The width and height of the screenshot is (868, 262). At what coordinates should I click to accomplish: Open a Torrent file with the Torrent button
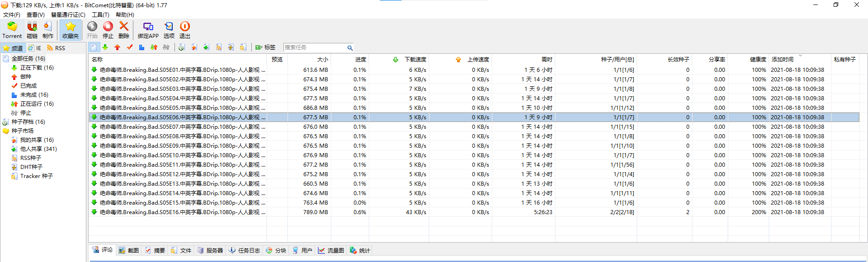point(12,30)
